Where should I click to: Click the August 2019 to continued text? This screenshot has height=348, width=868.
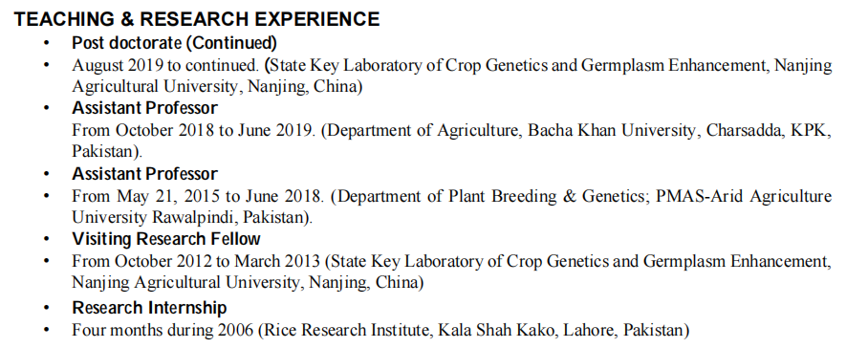pyautogui.click(x=165, y=65)
